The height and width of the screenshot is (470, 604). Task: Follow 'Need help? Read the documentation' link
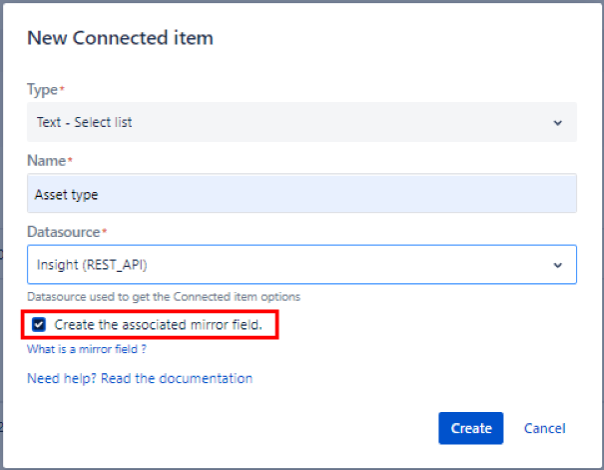139,378
